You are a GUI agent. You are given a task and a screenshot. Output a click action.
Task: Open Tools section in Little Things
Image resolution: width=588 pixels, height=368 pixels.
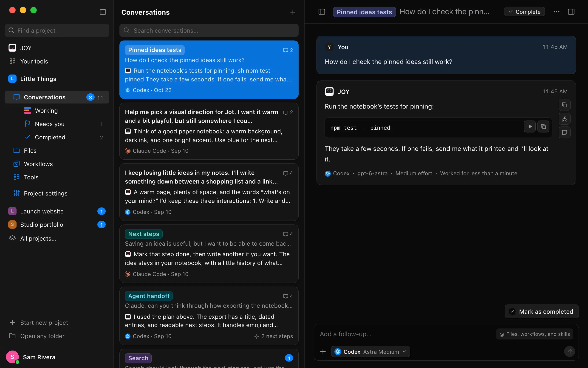coord(57,177)
